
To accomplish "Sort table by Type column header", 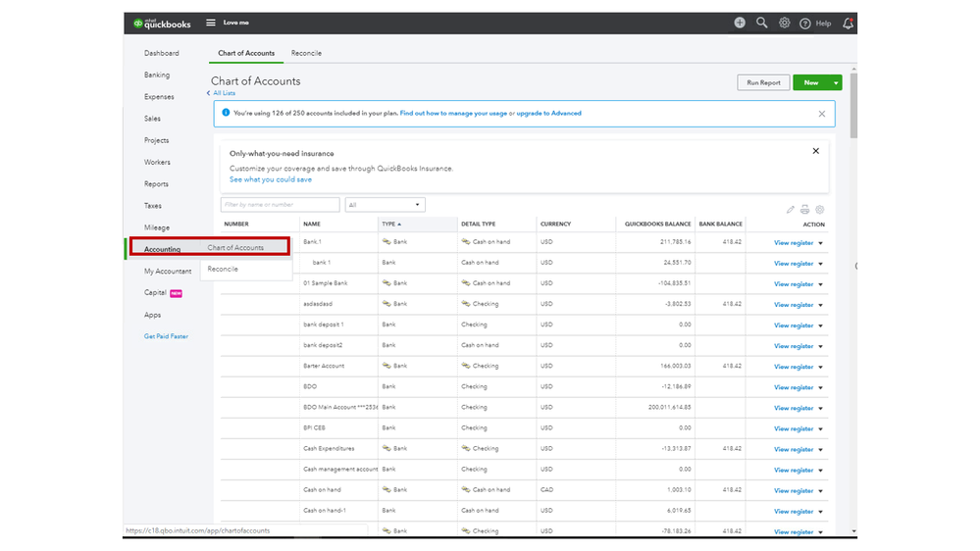I will (389, 225).
